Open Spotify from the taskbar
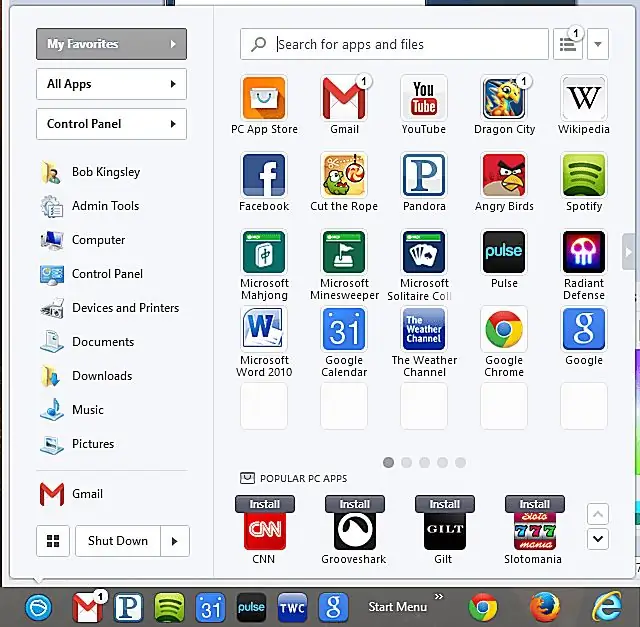 [x=169, y=607]
